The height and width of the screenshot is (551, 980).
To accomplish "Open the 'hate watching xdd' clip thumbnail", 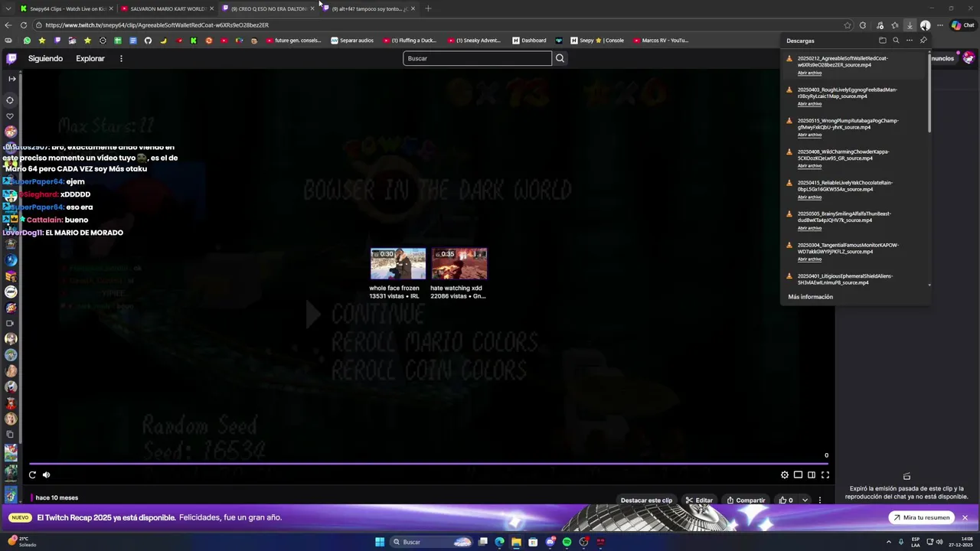I will click(x=459, y=264).
